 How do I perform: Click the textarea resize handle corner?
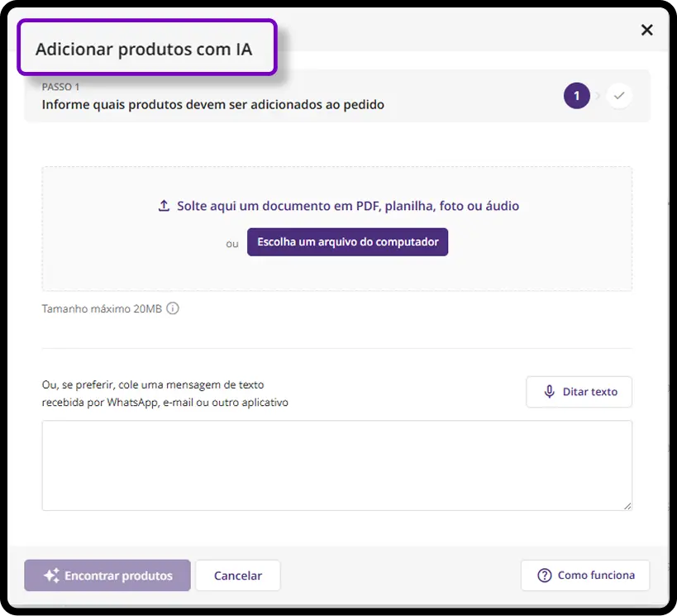[x=627, y=506]
